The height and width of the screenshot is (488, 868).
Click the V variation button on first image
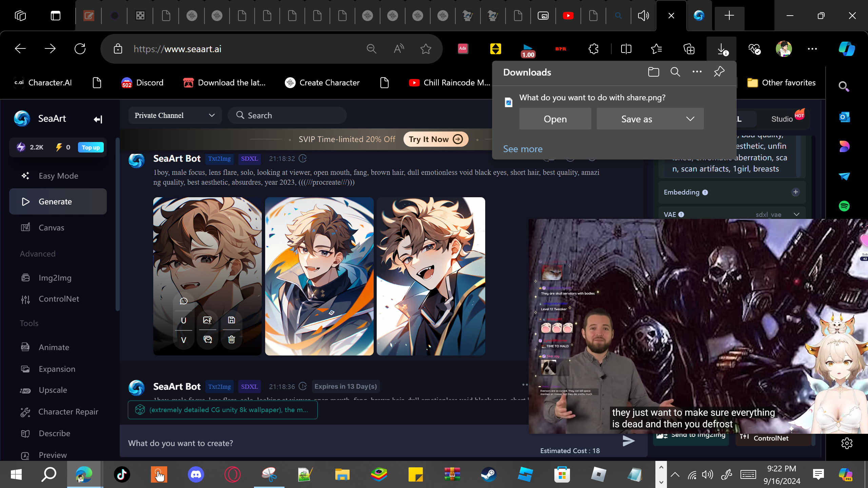tap(183, 340)
